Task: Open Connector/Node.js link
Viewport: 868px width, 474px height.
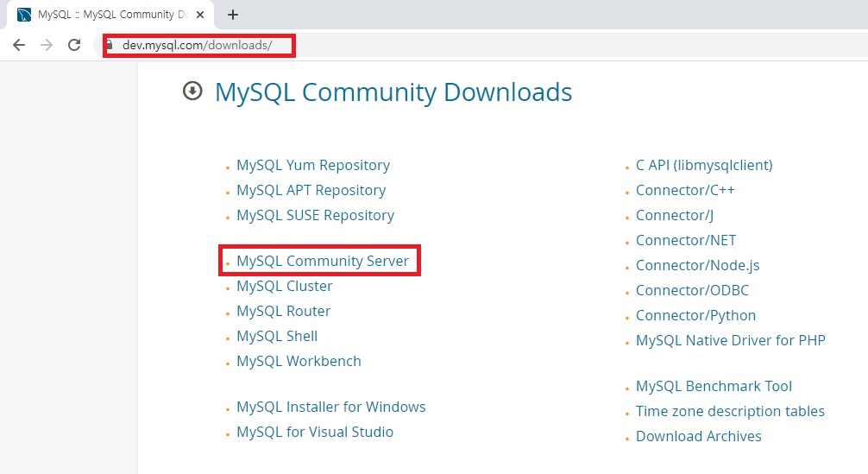Action: click(x=697, y=265)
